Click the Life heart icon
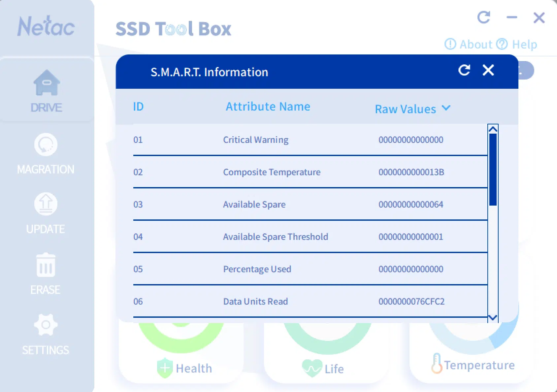This screenshot has height=392, width=557. click(311, 368)
